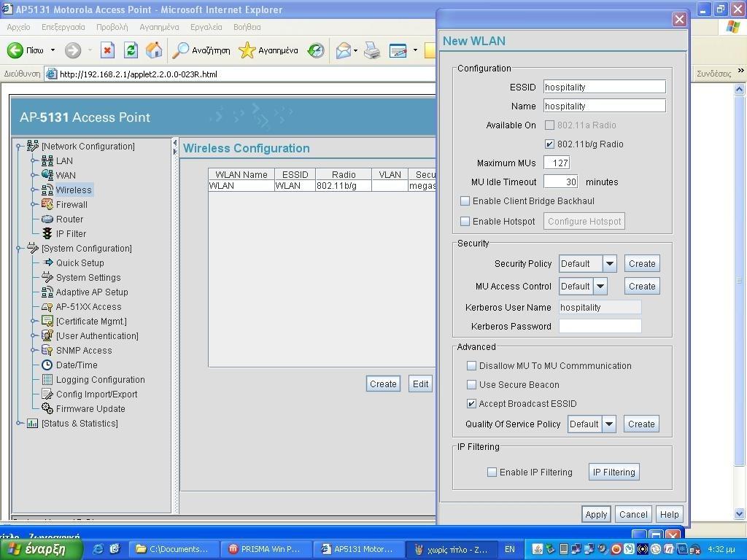Screen dimensions: 747x560
Task: Click Apply in New WLAN dialog
Action: 596,514
